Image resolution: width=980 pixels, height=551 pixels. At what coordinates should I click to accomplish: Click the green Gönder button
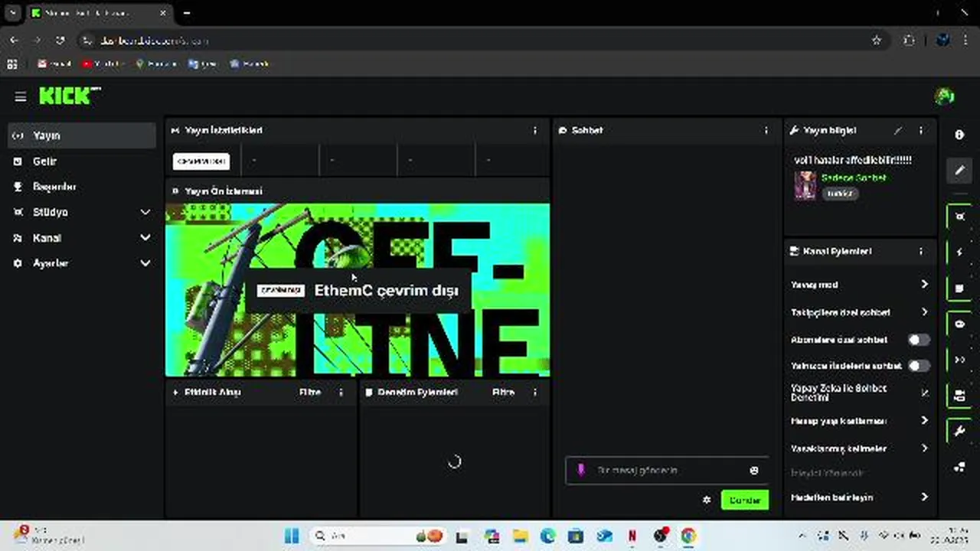pyautogui.click(x=744, y=500)
